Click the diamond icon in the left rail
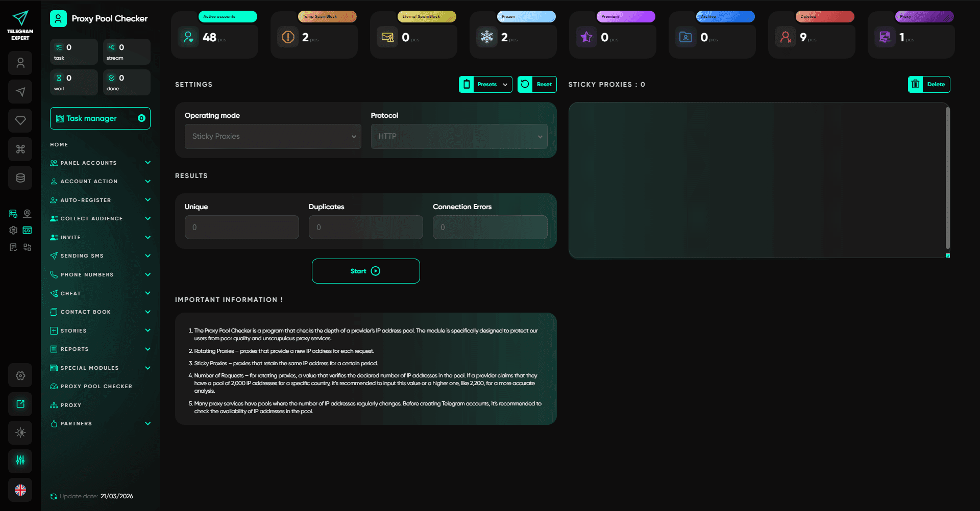The height and width of the screenshot is (511, 980). [x=20, y=120]
